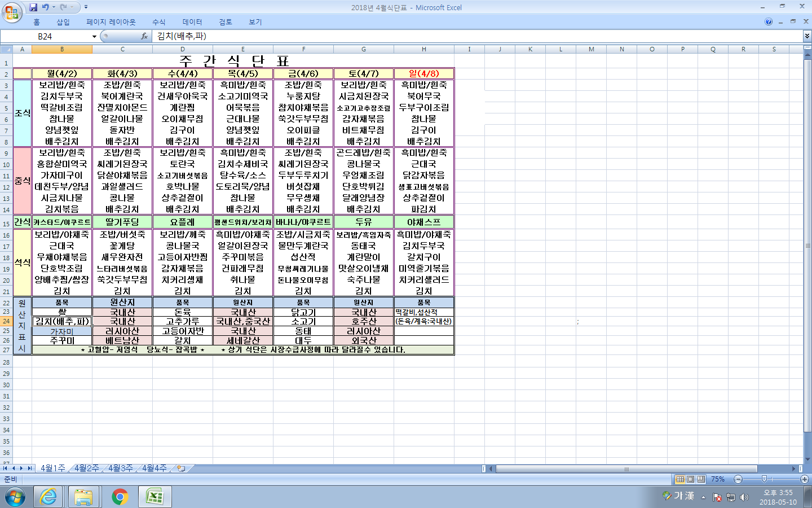Image resolution: width=812 pixels, height=508 pixels.
Task: Enable Page Break Preview view
Action: click(x=701, y=479)
